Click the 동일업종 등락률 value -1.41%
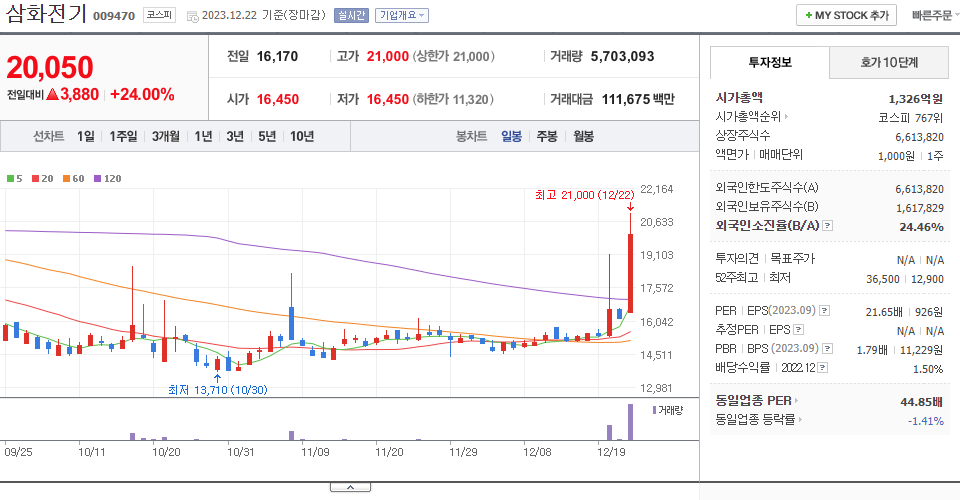This screenshot has width=960, height=500. coord(926,421)
